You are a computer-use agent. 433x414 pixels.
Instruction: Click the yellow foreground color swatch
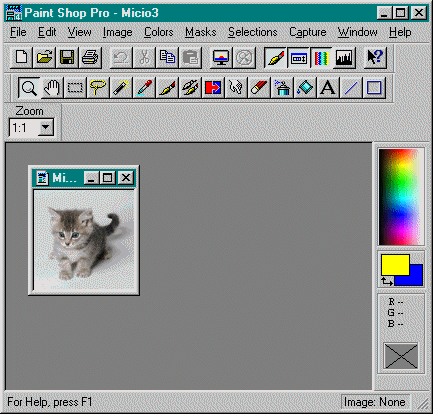[395, 265]
